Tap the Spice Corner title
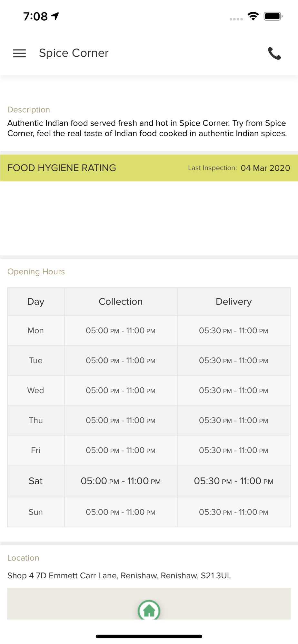 (x=74, y=53)
